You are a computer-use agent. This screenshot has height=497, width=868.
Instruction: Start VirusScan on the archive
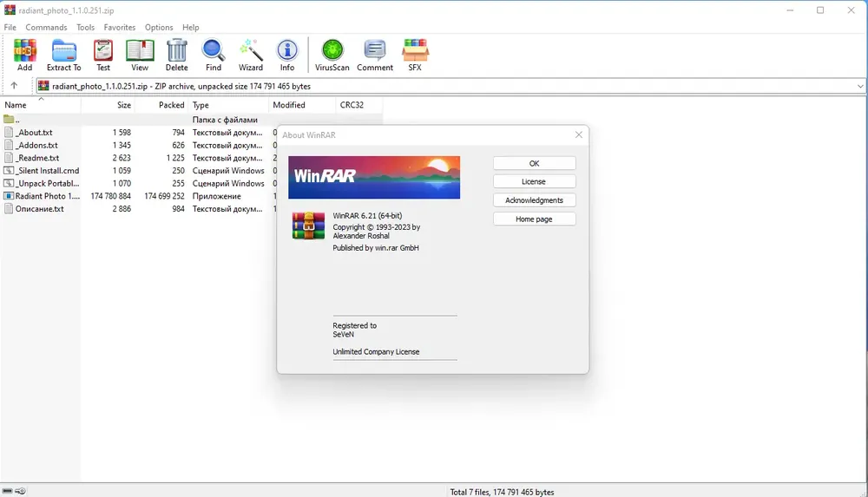tap(332, 55)
